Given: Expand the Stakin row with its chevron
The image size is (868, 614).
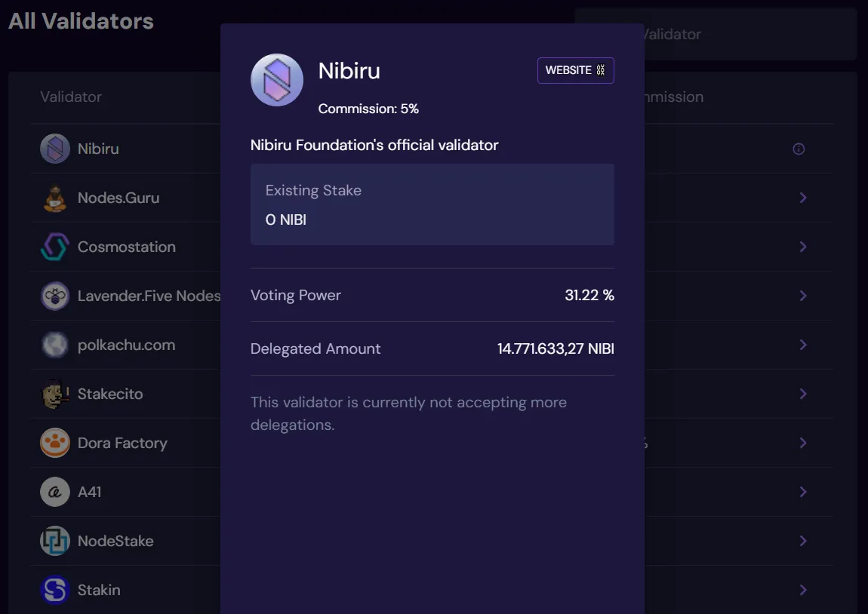Looking at the screenshot, I should point(803,590).
